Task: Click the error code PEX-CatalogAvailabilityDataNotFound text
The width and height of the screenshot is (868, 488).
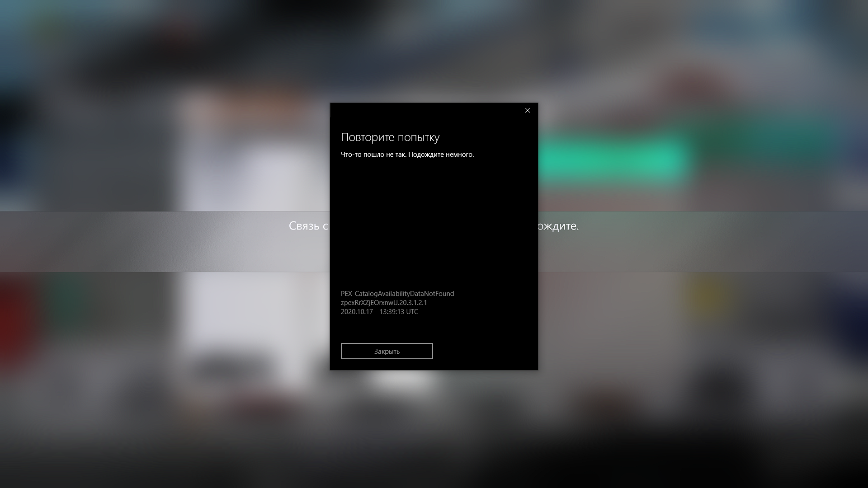Action: coord(397,293)
